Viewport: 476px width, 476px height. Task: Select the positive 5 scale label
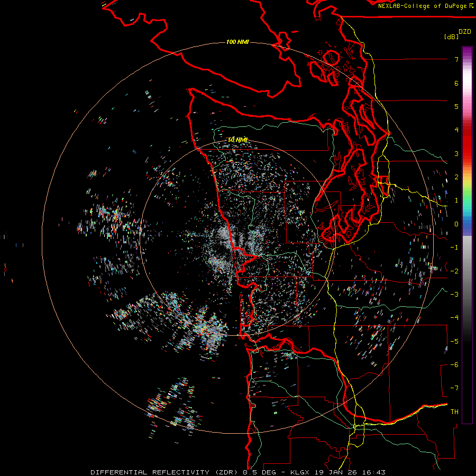click(x=456, y=106)
